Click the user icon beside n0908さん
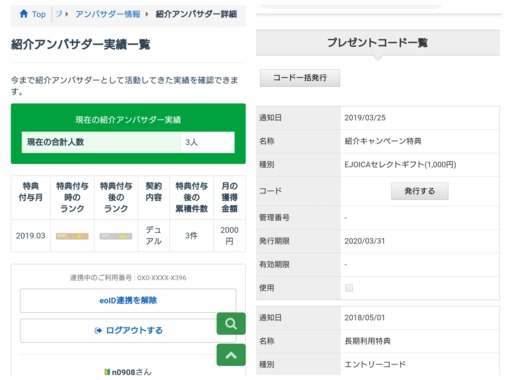The width and height of the screenshot is (507, 380). pyautogui.click(x=107, y=372)
